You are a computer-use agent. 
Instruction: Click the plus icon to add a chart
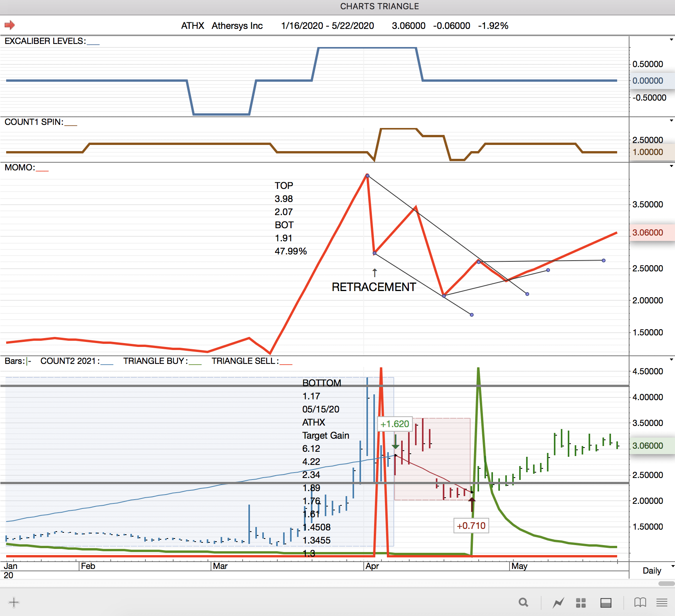tap(14, 602)
